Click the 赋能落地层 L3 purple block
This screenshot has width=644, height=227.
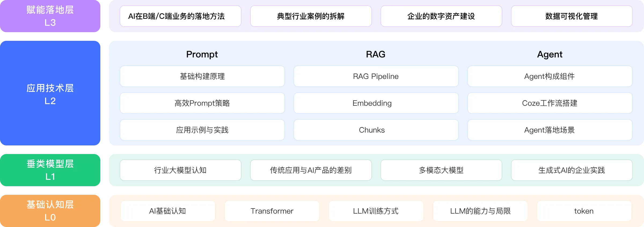point(50,16)
